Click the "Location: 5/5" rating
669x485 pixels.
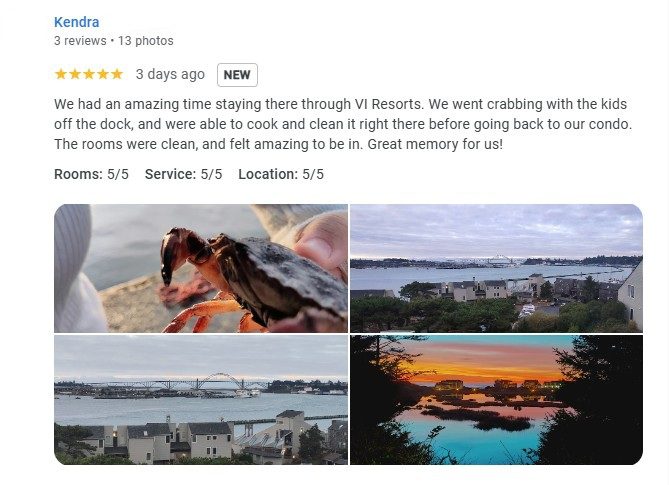point(281,174)
